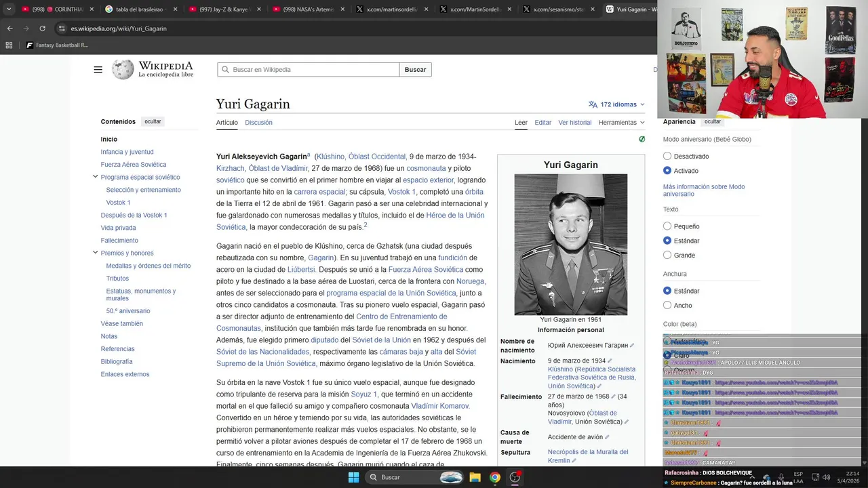This screenshot has width=868, height=488.
Task: Open the site info icon in the address bar
Action: (62, 28)
